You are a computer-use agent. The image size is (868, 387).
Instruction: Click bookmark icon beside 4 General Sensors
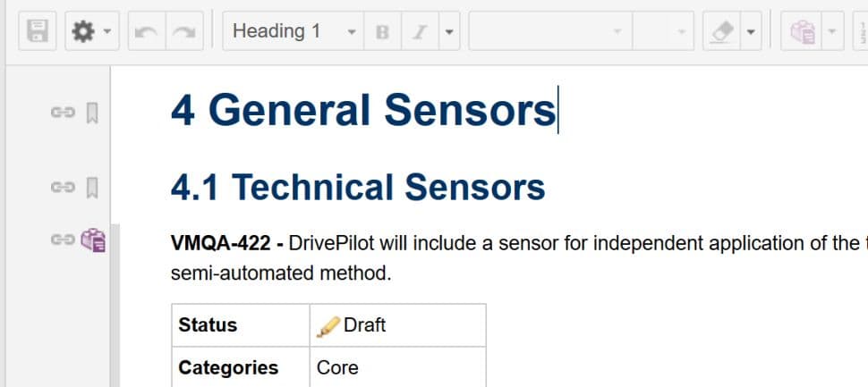(x=91, y=113)
